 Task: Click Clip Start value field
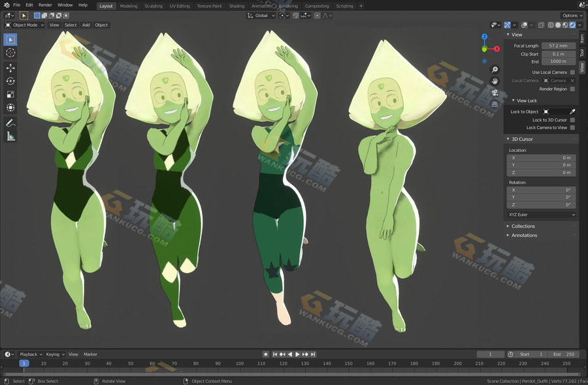(559, 54)
